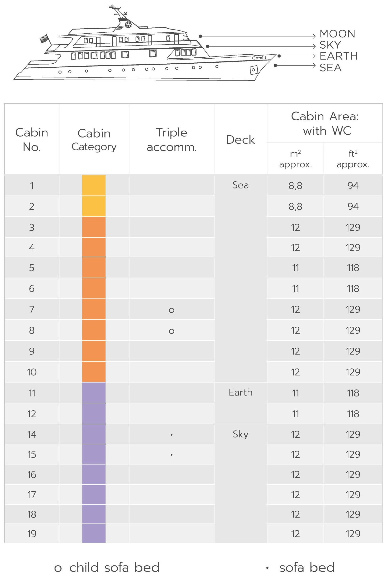The width and height of the screenshot is (392, 584).
Task: Pick the purple category swatch for cabin 16
Action: (94, 474)
